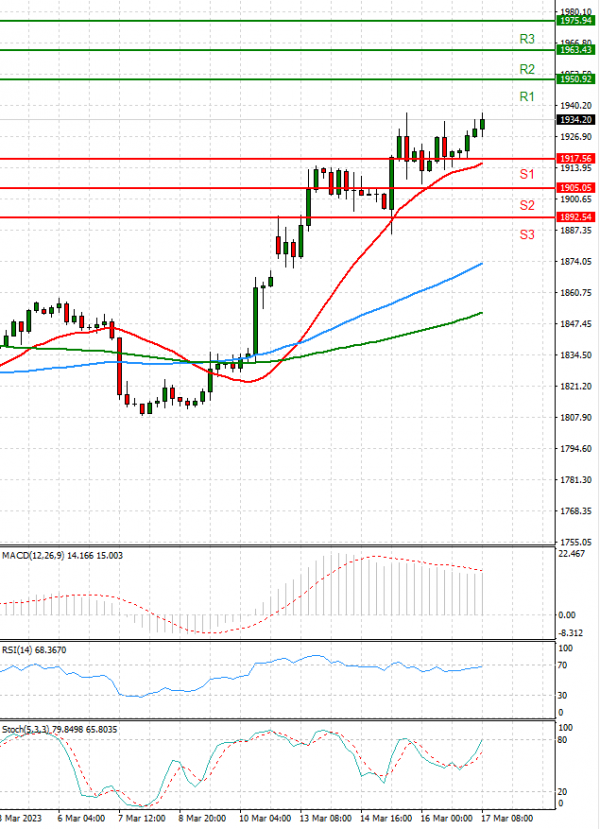Click the 1975.94 resistance price label
This screenshot has height=829, width=600.
click(576, 21)
